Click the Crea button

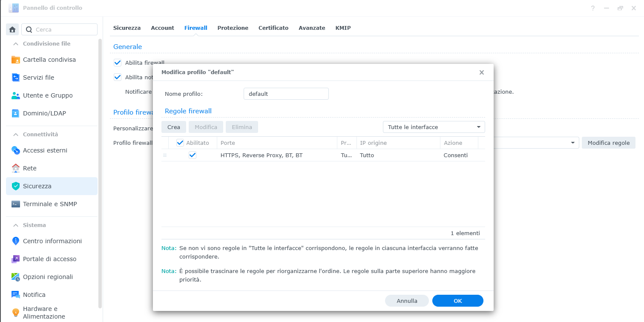tap(173, 127)
